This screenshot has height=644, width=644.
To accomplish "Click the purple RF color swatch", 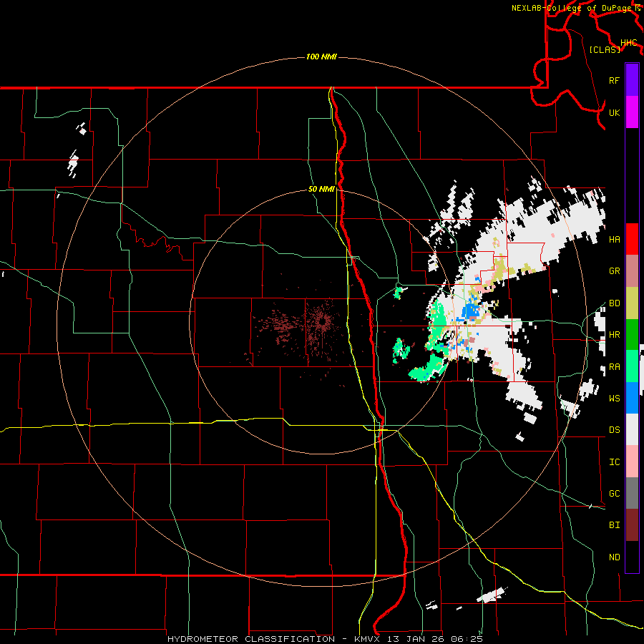I will click(x=632, y=80).
